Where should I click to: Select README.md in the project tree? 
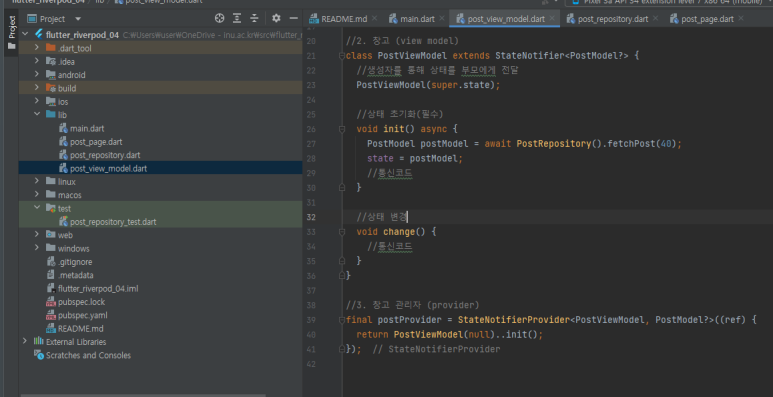point(80,328)
